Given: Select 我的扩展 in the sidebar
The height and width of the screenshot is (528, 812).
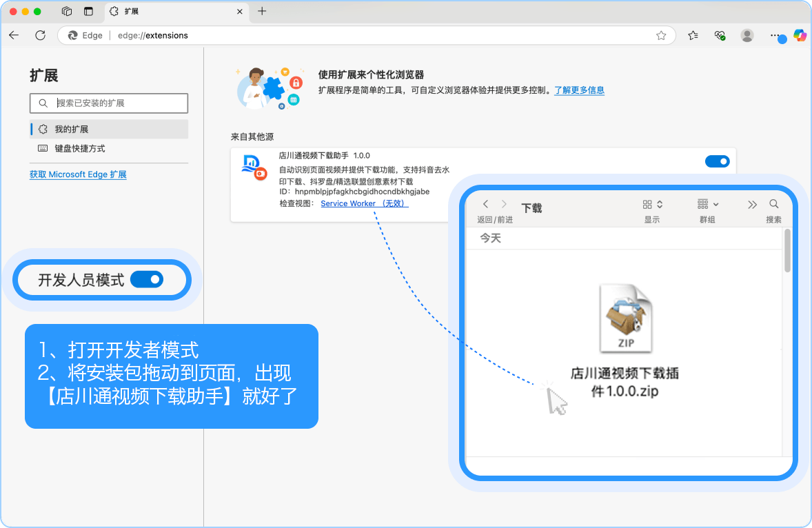Looking at the screenshot, I should 109,129.
